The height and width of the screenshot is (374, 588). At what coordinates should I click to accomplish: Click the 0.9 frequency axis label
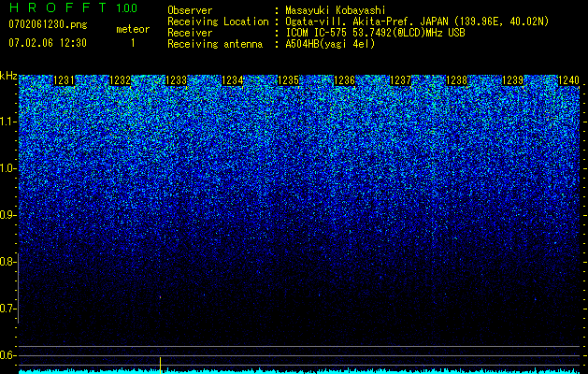click(x=7, y=215)
